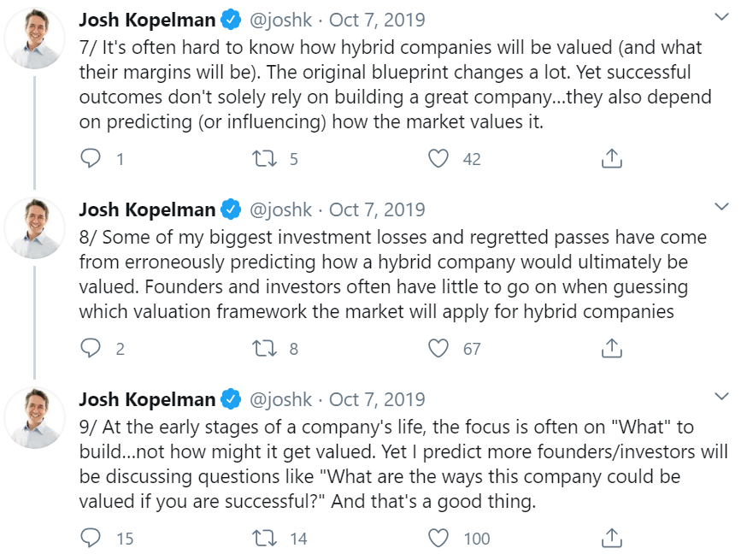Image resolution: width=741 pixels, height=560 pixels.
Task: Expand the options menu on tweet 7
Action: coord(721,15)
